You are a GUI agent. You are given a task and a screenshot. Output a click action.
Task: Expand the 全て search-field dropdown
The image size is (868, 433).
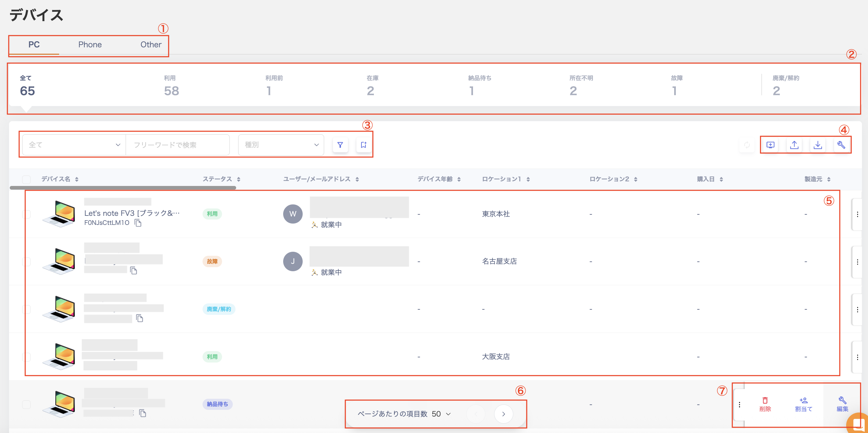74,145
